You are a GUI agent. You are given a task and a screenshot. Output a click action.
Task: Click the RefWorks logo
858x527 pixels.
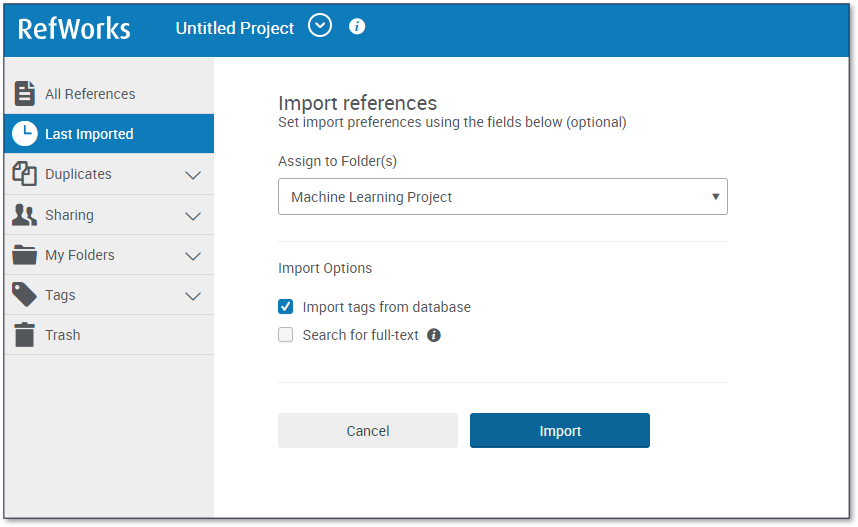click(x=74, y=28)
